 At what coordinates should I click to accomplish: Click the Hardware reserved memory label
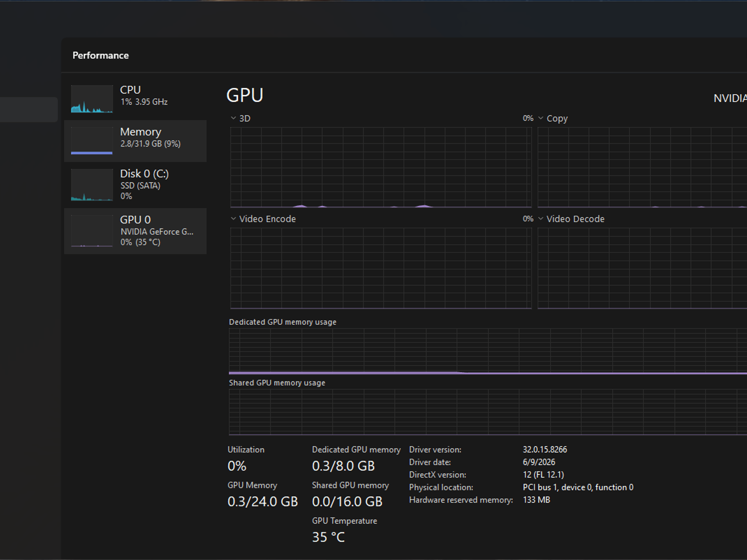coord(461,500)
